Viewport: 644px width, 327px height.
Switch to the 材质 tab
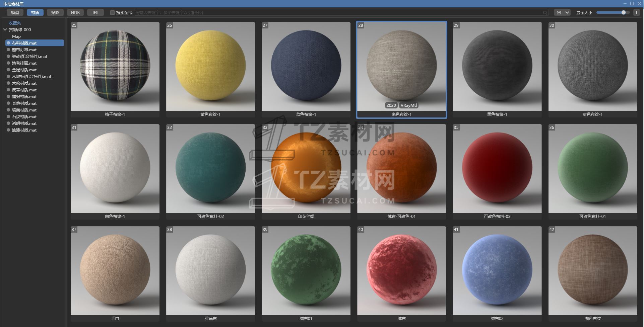point(35,13)
